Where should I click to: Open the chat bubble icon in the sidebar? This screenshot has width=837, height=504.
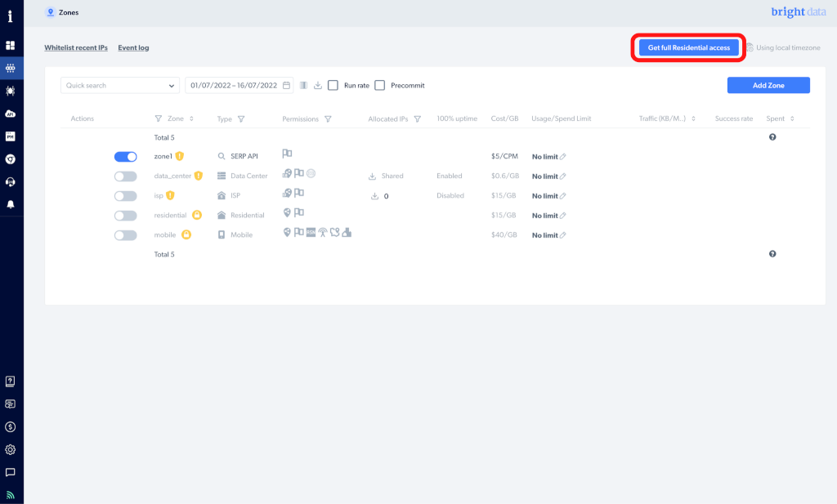pyautogui.click(x=11, y=472)
